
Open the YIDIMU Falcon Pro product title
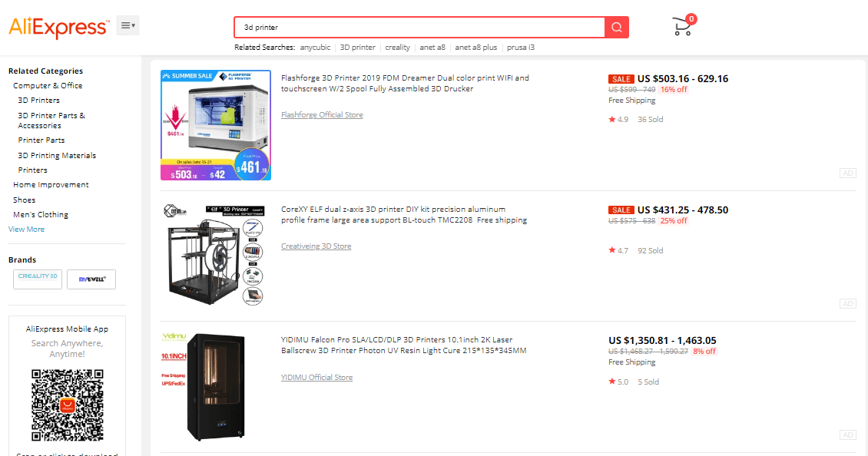(403, 345)
